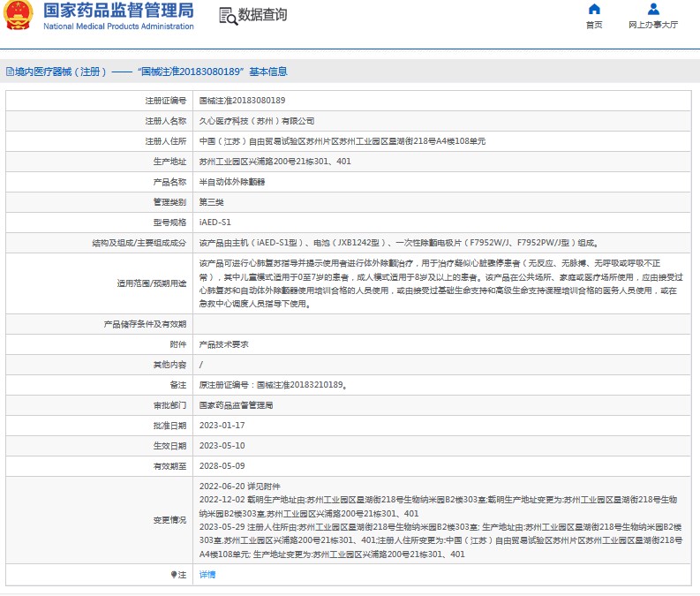The image size is (700, 596).
Task: Go to the 首页 home icon
Action: click(x=594, y=9)
